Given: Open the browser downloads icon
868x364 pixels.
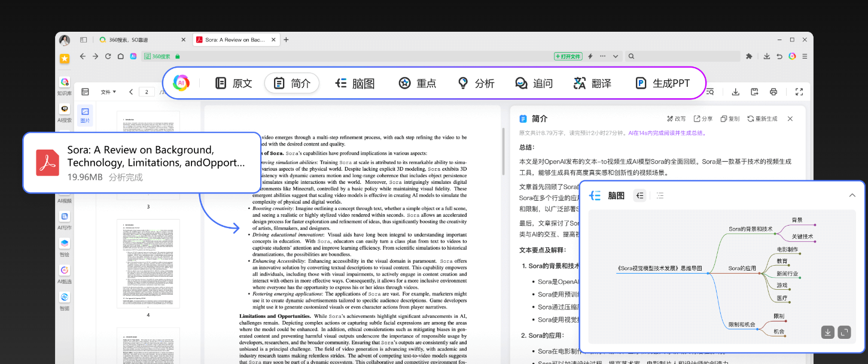Looking at the screenshot, I should tap(767, 56).
